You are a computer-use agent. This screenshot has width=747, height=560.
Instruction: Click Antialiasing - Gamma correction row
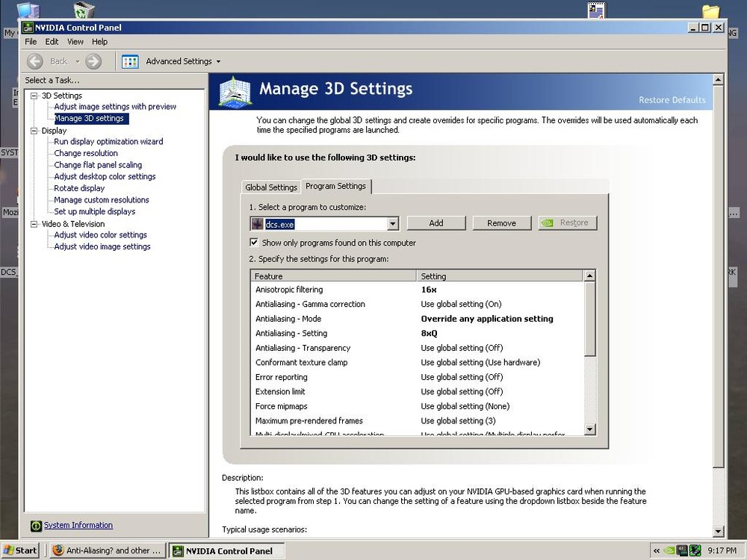[x=417, y=305]
